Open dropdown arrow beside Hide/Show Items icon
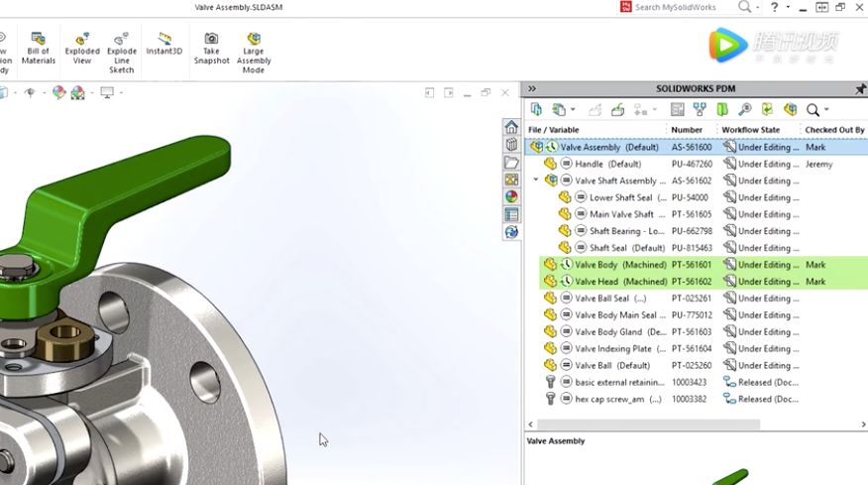868x485 pixels. coord(44,92)
